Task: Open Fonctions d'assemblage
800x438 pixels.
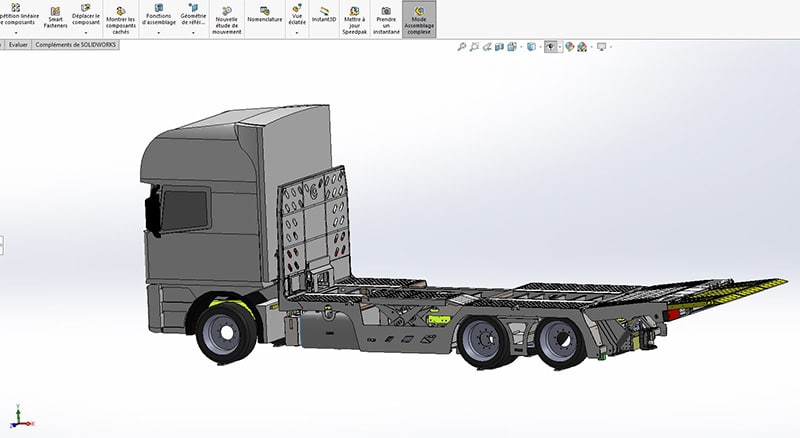Action: coord(159,14)
